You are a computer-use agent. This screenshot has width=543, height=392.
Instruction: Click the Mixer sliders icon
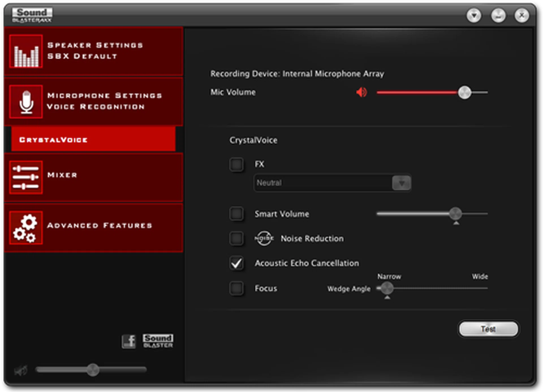click(26, 177)
